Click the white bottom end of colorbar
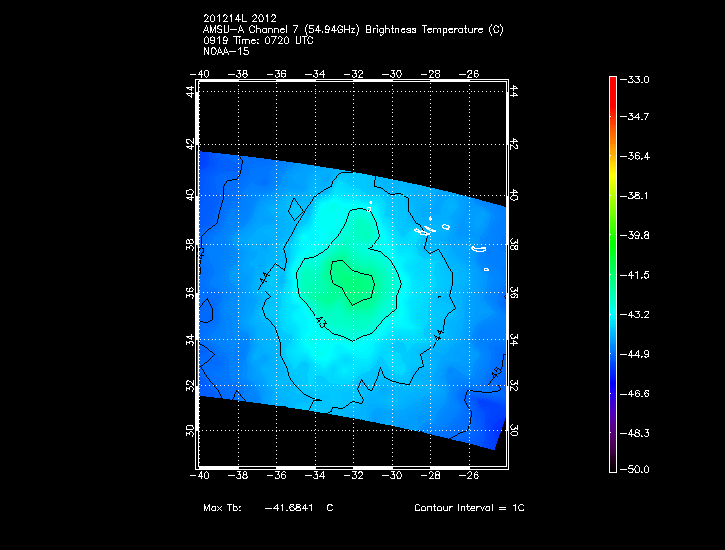This screenshot has width=725, height=550. pyautogui.click(x=612, y=465)
